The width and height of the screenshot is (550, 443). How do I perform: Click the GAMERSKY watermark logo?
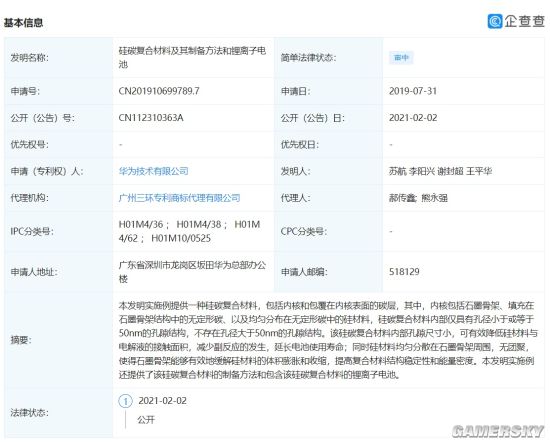[x=498, y=431]
